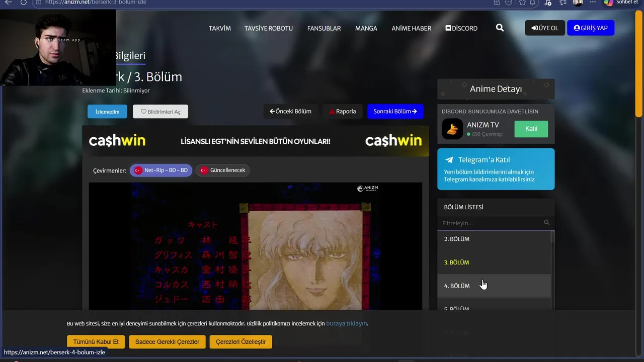Image resolution: width=644 pixels, height=362 pixels.
Task: Open TAKVİM menu item
Action: coord(220,28)
